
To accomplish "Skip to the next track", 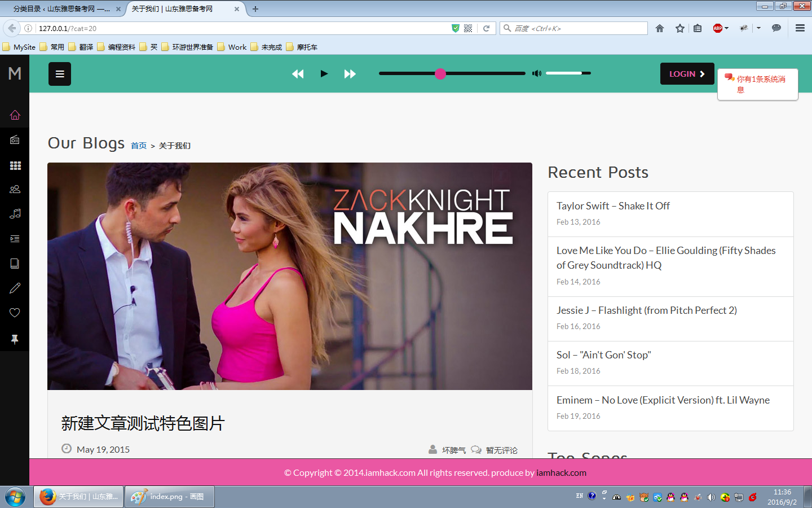I will (x=350, y=73).
